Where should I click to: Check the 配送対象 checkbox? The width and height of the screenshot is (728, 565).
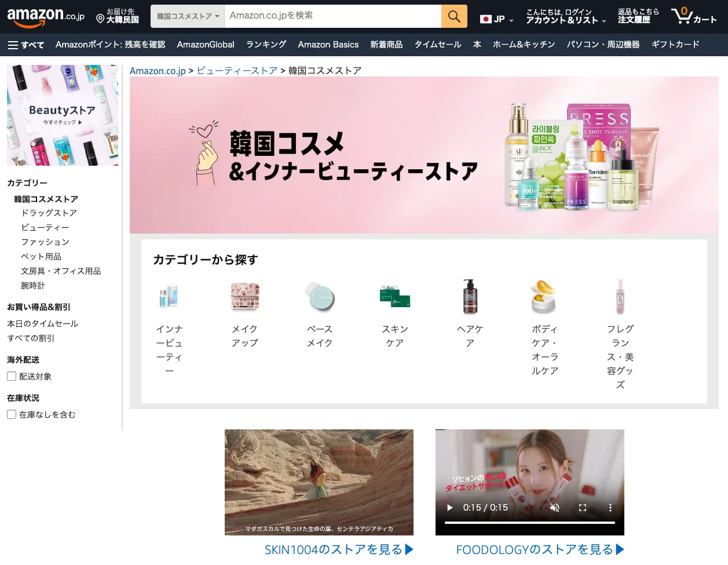click(x=12, y=376)
